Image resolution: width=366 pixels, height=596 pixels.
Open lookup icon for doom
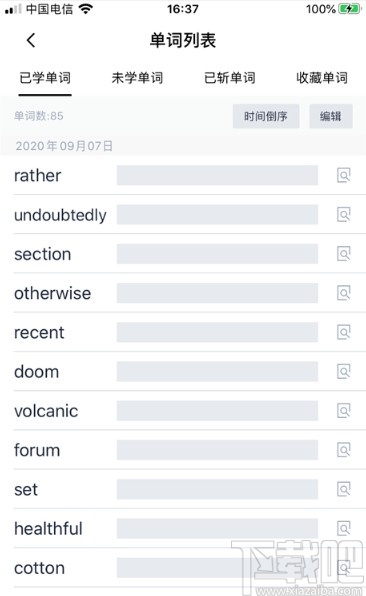344,371
